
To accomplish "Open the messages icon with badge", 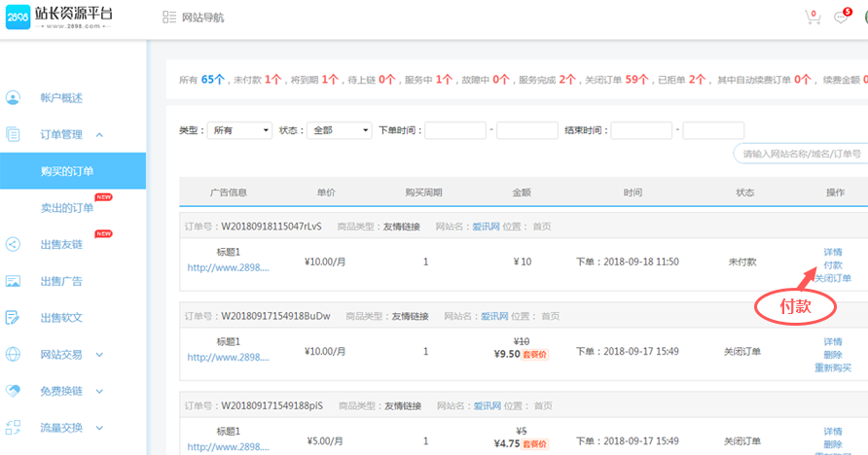I will tap(842, 17).
